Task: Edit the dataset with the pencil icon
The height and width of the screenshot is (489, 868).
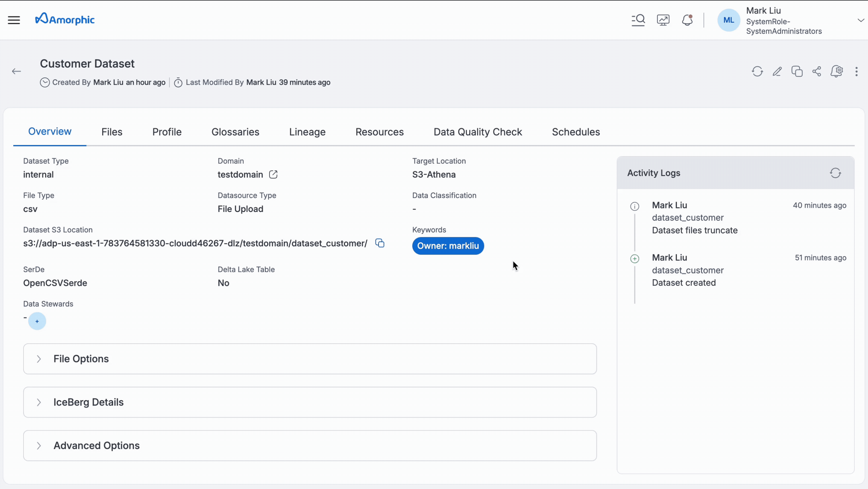Action: tap(777, 71)
